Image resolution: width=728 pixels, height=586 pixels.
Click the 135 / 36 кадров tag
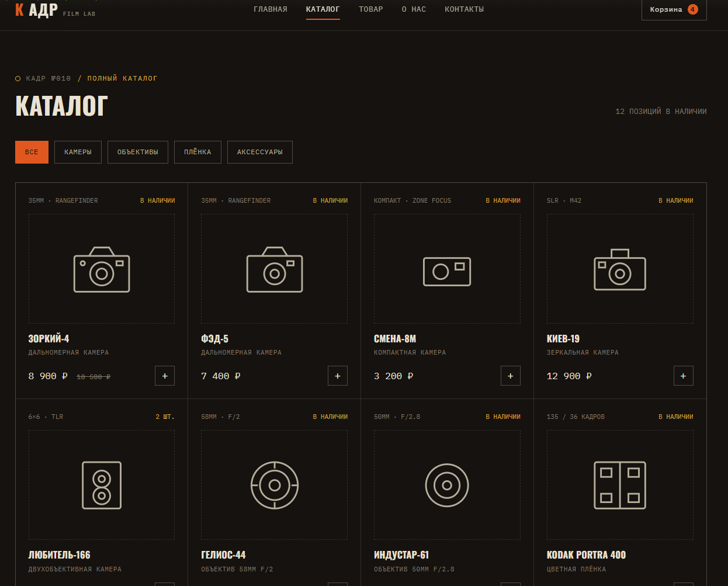[x=576, y=417]
